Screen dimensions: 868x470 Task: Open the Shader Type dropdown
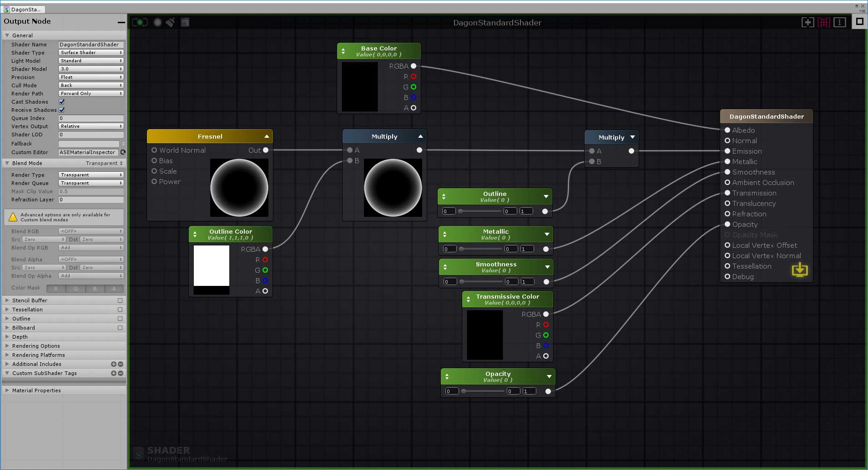click(x=91, y=53)
